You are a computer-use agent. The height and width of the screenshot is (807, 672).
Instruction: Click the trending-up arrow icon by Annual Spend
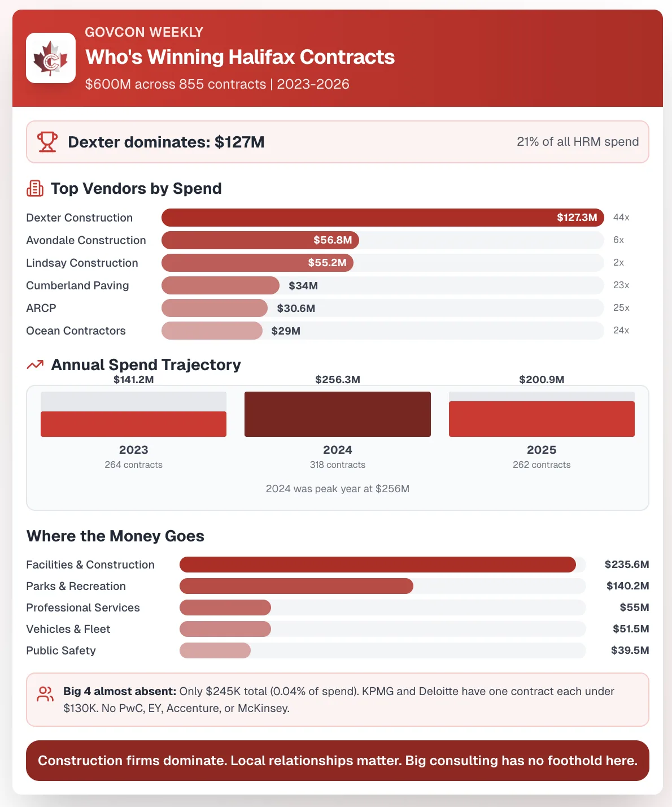pyautogui.click(x=35, y=365)
